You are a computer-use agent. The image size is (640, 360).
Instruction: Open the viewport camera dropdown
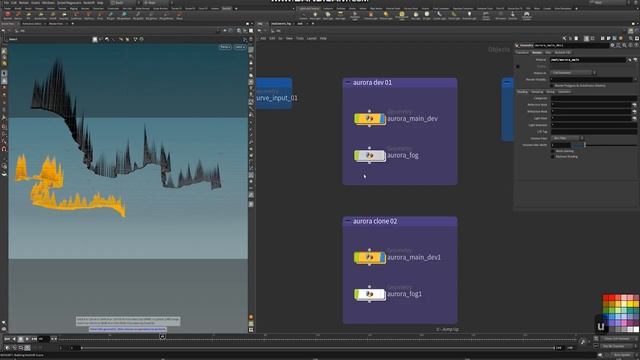coord(240,47)
